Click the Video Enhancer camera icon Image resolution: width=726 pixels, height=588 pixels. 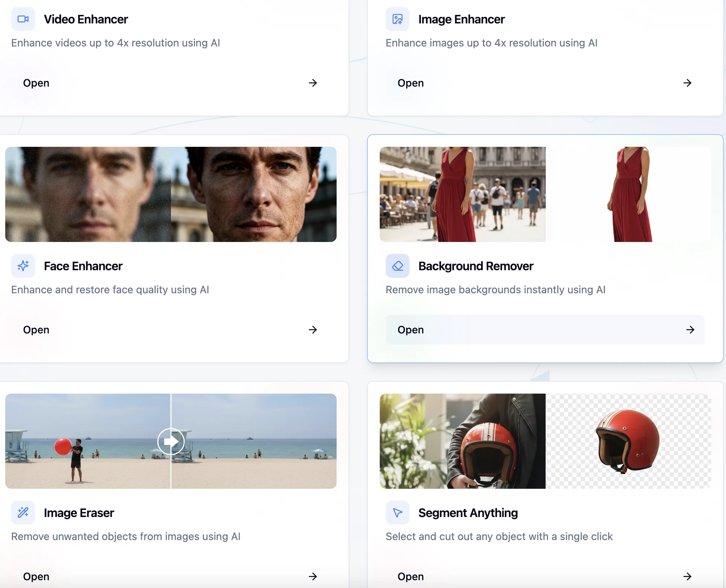point(23,19)
